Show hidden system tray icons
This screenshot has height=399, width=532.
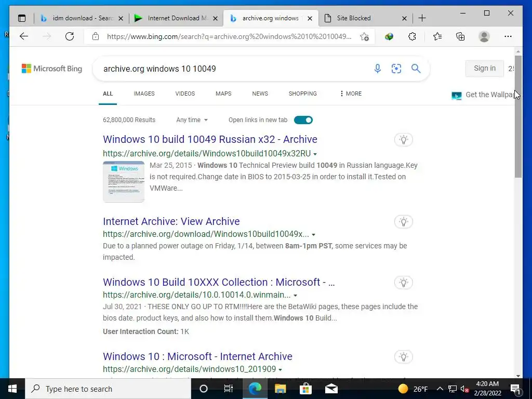[440, 389]
